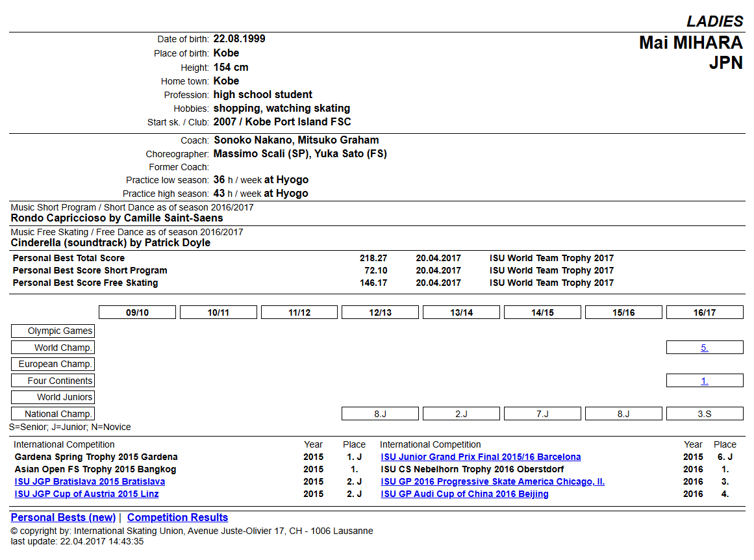754x560 pixels.
Task: Click the International Skating Union copyright line
Action: [x=192, y=531]
